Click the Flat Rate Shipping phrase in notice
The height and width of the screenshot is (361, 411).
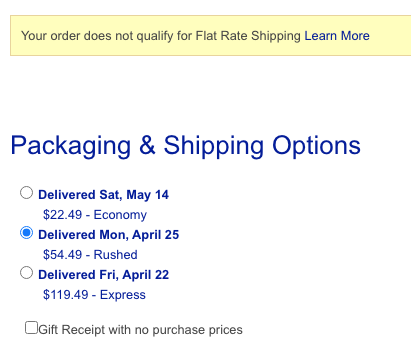click(x=248, y=36)
